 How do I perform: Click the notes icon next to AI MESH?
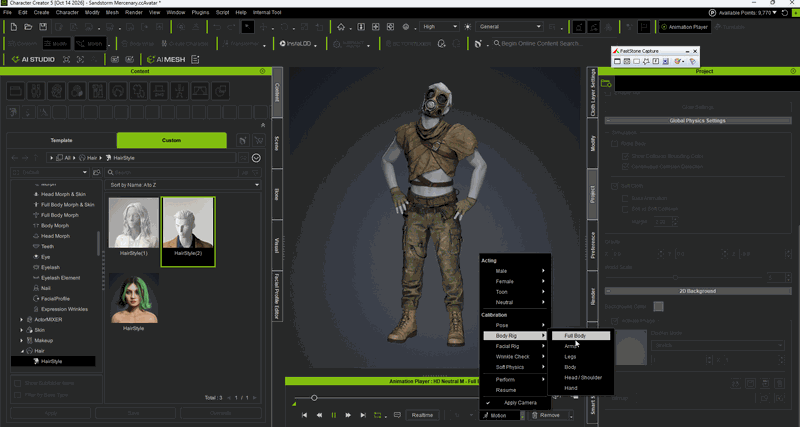195,60
